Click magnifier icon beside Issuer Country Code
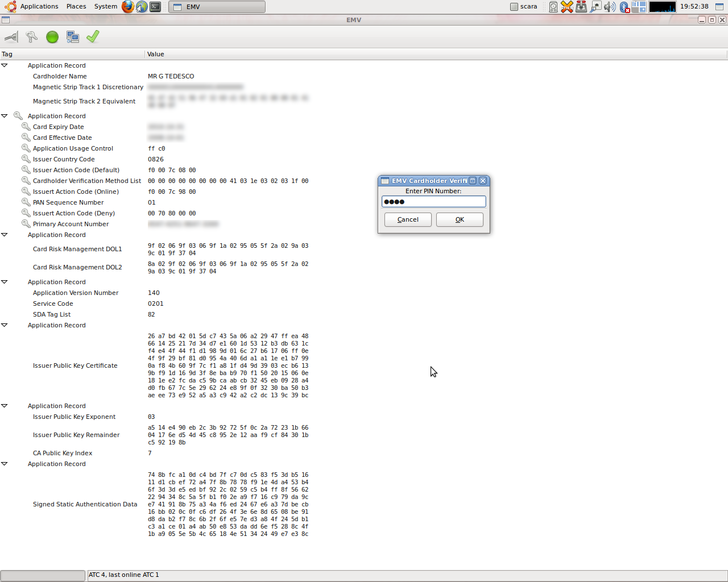This screenshot has width=728, height=582. tap(26, 159)
